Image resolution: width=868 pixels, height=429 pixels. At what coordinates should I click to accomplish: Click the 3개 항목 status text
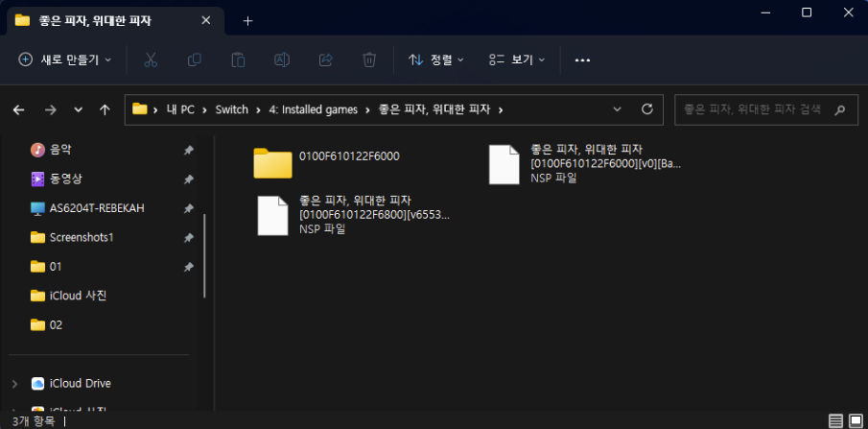(34, 421)
